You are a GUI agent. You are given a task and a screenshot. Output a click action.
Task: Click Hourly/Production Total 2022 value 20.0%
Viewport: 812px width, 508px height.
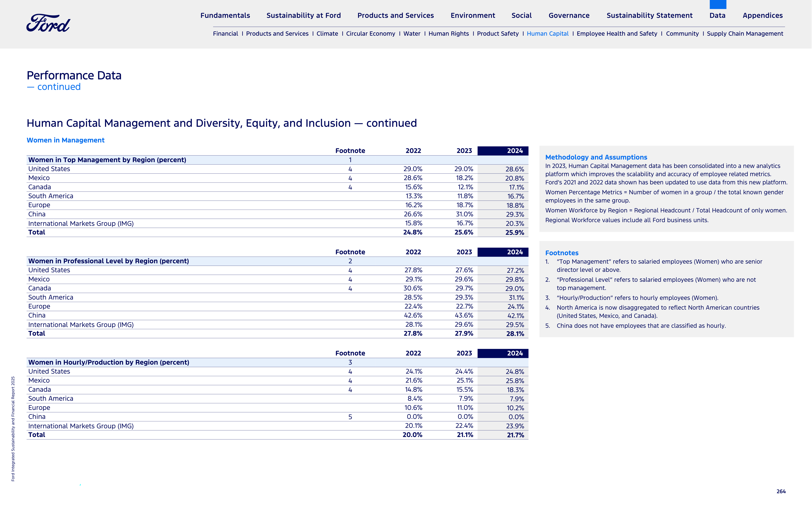click(x=413, y=435)
